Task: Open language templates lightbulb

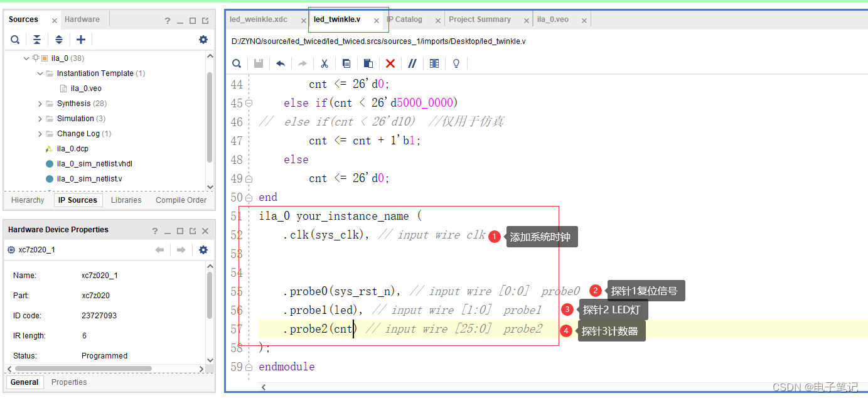Action: [x=456, y=63]
